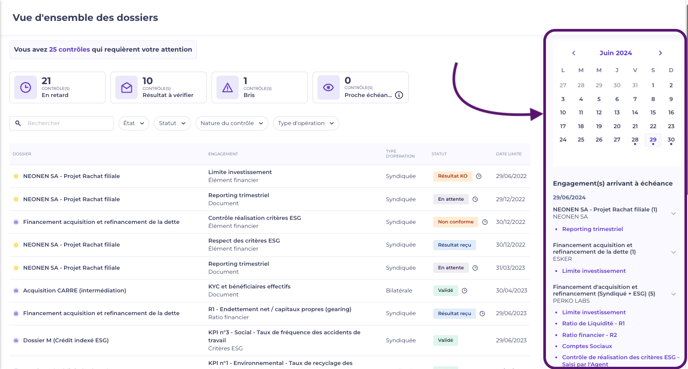
Task: Click clock icon beside Non conforme status
Action: click(x=485, y=222)
